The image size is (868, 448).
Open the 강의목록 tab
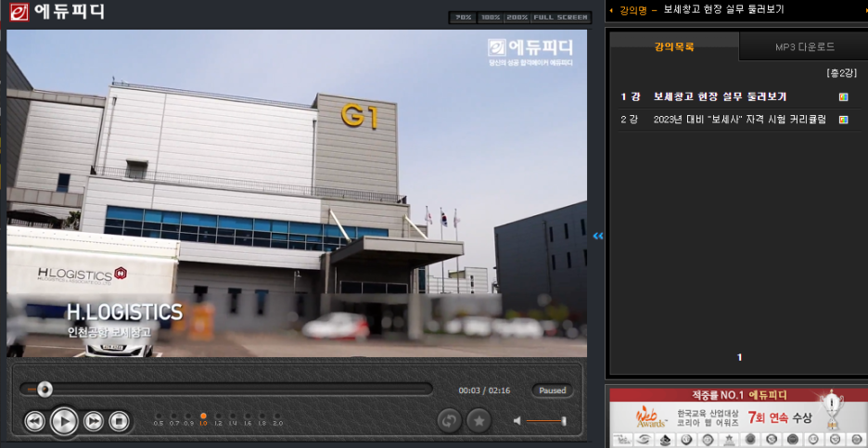coord(674,47)
